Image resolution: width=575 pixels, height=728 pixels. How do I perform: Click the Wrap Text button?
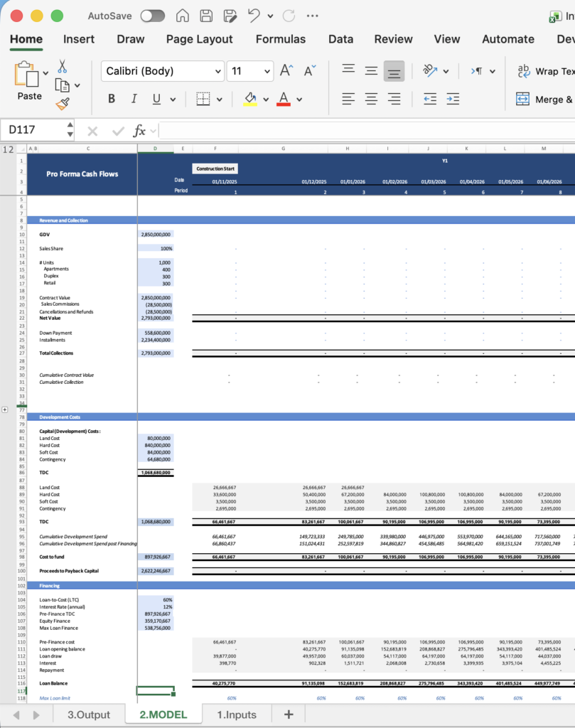545,71
